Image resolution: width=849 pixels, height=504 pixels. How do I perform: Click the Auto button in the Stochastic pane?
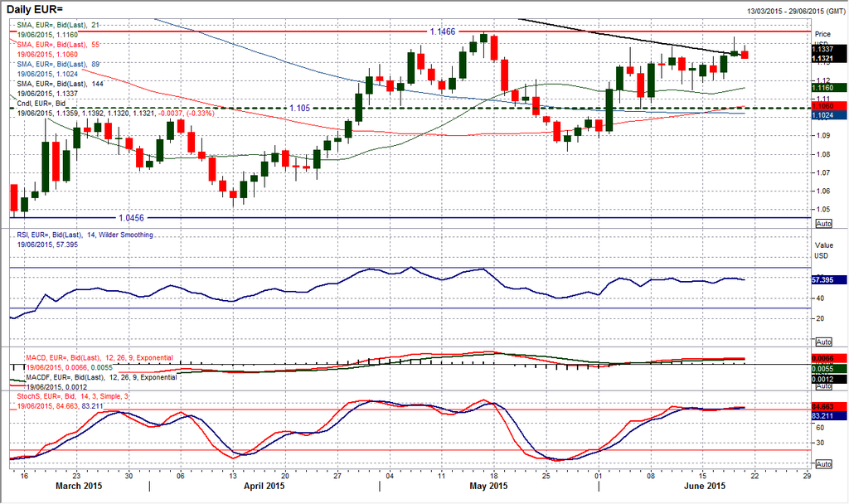823,464
